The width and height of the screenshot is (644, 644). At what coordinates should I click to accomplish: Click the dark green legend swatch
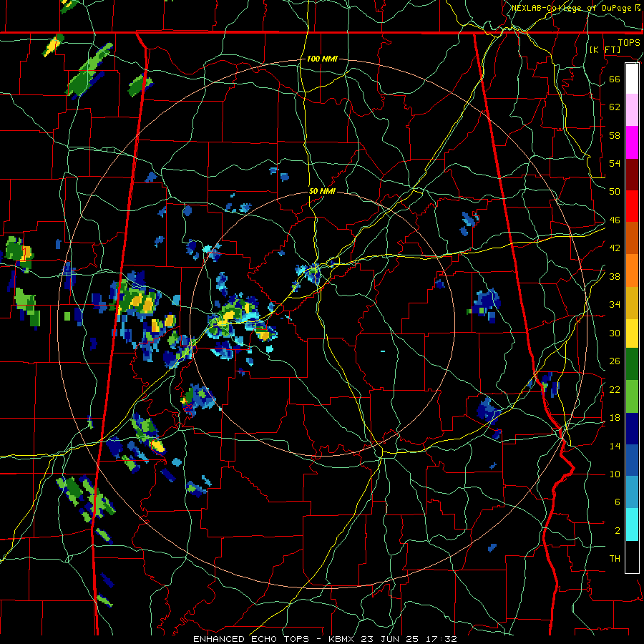[x=632, y=364]
